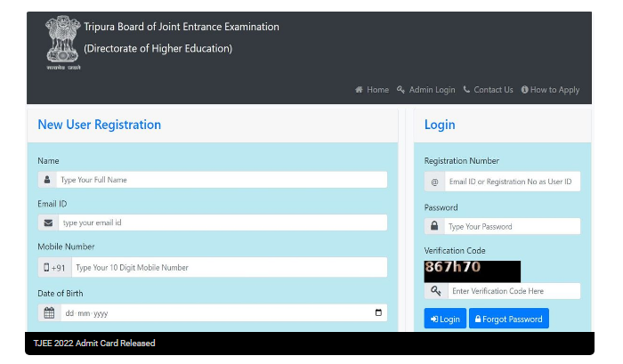The height and width of the screenshot is (364, 623).
Task: Click the Login panel heading
Action: [x=440, y=125]
